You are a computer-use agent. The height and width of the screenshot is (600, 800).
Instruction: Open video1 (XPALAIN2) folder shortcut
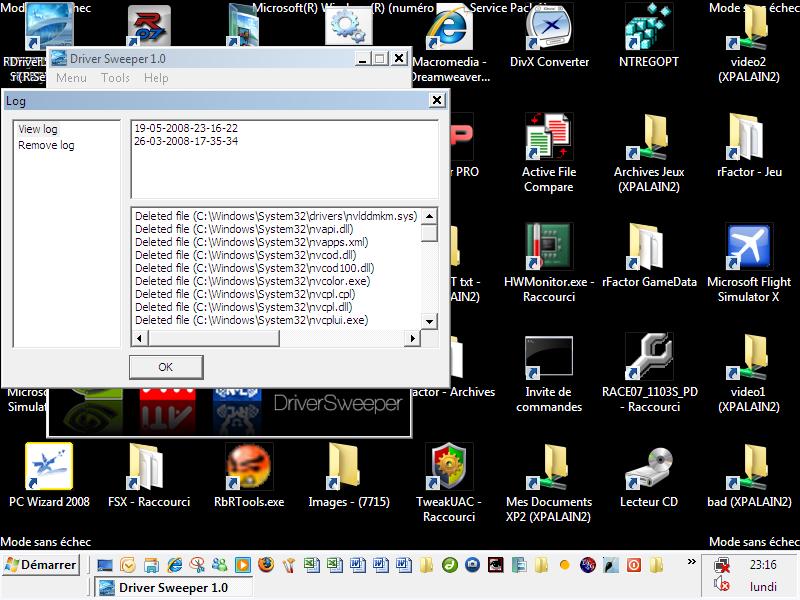click(x=748, y=373)
